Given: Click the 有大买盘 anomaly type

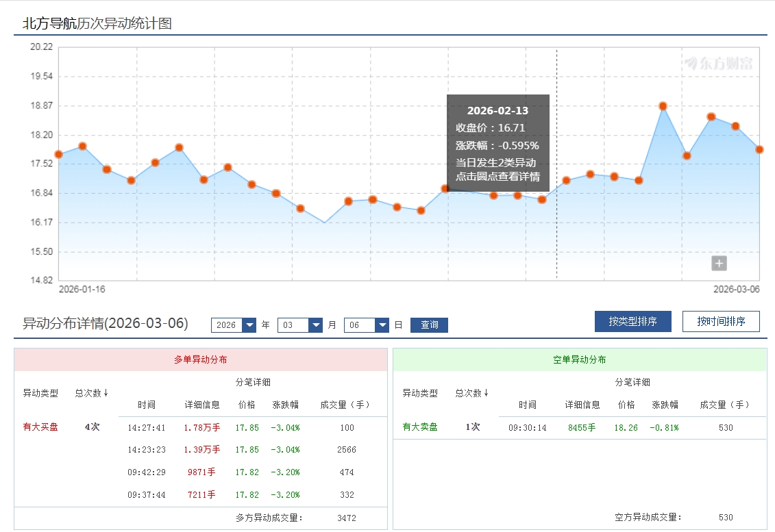Looking at the screenshot, I should click(40, 427).
